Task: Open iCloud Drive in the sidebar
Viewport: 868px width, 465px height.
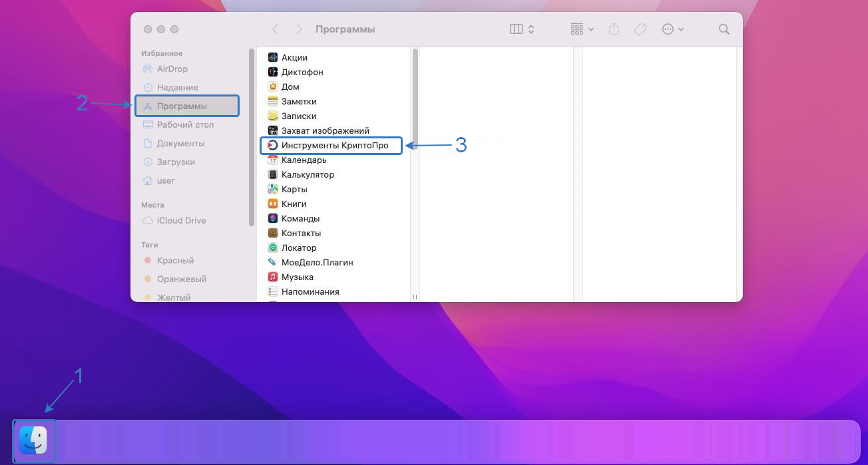Action: click(181, 220)
